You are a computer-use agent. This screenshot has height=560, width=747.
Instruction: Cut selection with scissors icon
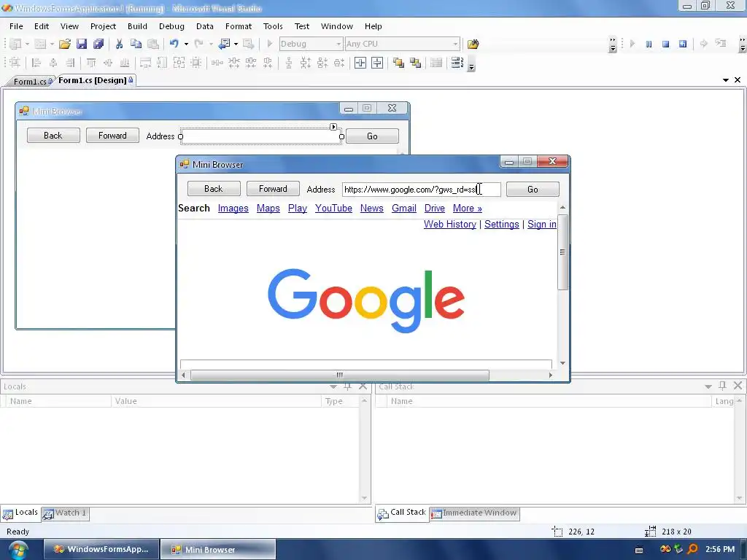(119, 44)
